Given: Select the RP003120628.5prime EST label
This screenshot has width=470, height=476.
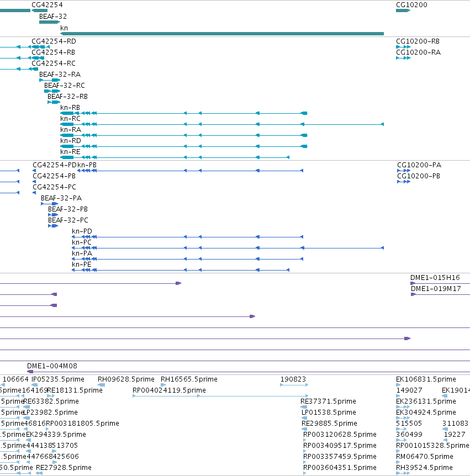Looking at the screenshot, I should pyautogui.click(x=340, y=434).
